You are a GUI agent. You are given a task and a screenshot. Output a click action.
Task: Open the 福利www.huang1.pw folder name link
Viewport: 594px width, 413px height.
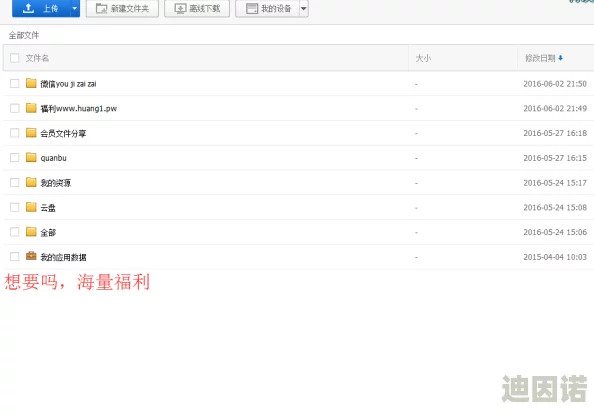(x=79, y=109)
